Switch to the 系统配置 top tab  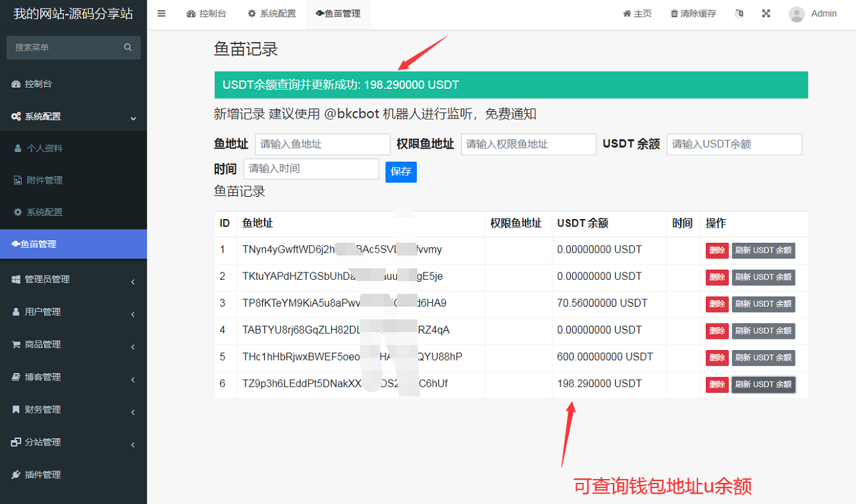pyautogui.click(x=272, y=14)
